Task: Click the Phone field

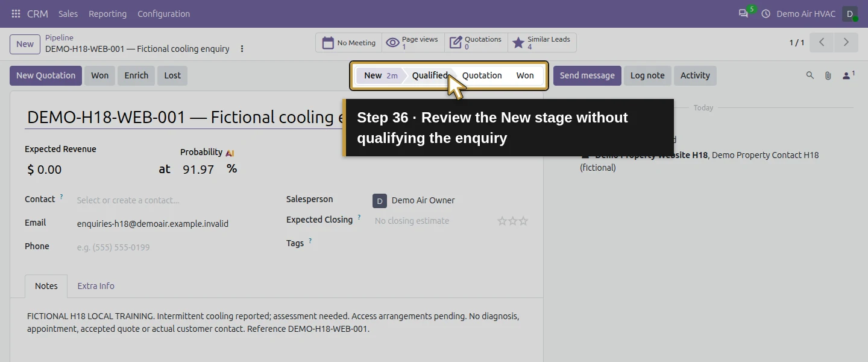Action: 171,247
